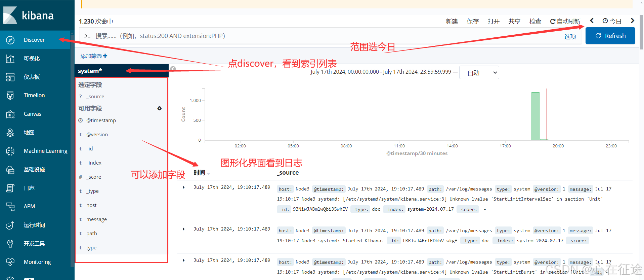Click 打开 in the top menu
Screen dimensions: 644x280
(493, 22)
